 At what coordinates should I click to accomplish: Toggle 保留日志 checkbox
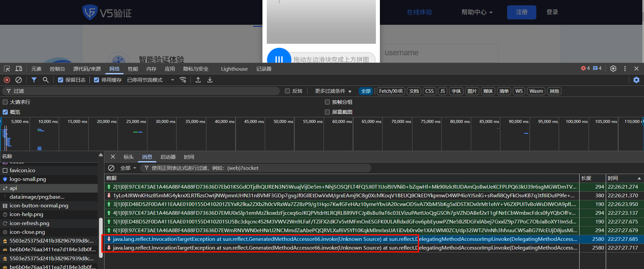[60, 80]
